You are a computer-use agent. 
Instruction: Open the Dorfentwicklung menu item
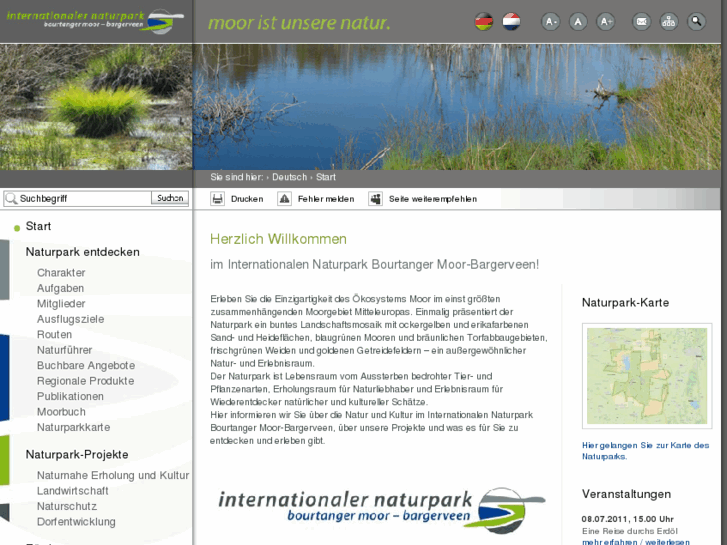(x=77, y=522)
